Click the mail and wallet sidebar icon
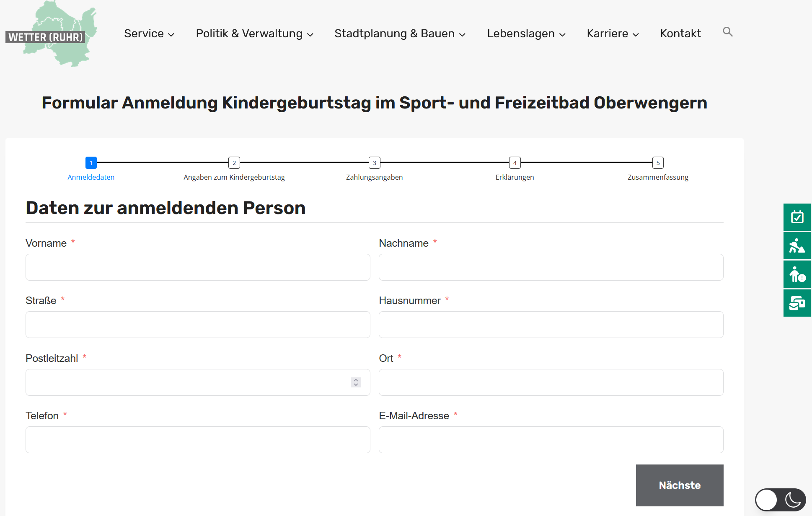 tap(797, 303)
